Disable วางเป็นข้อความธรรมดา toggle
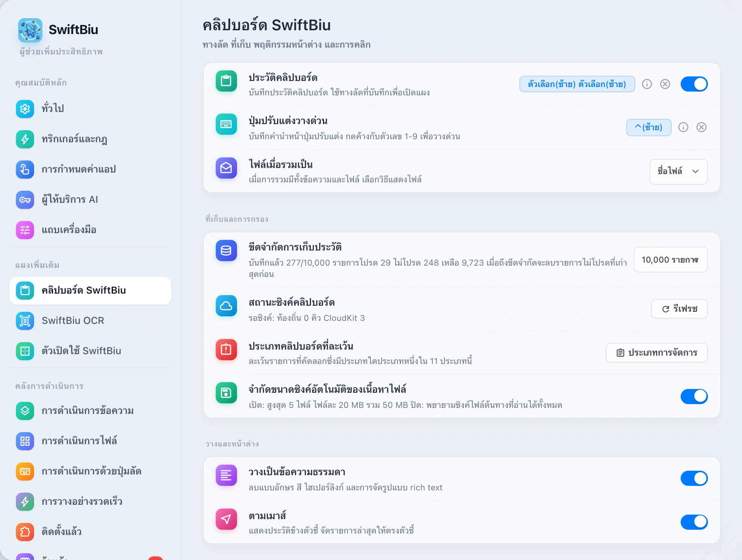 pyautogui.click(x=694, y=478)
